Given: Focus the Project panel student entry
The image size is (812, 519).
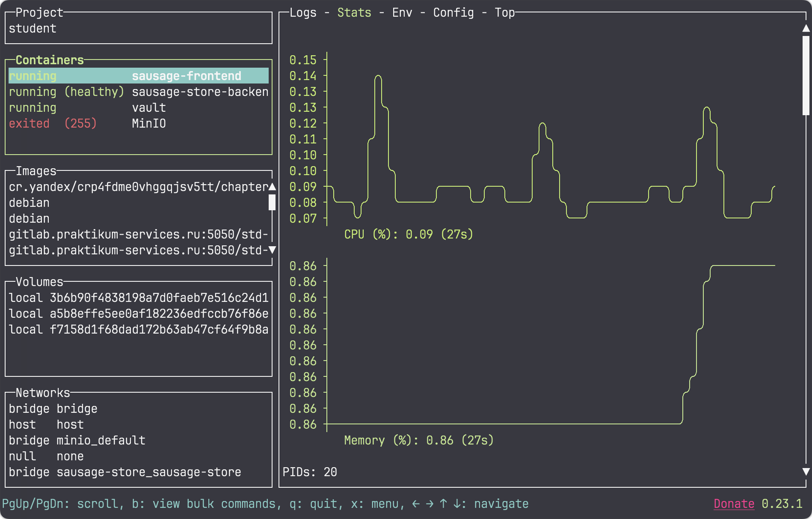Looking at the screenshot, I should [x=33, y=29].
